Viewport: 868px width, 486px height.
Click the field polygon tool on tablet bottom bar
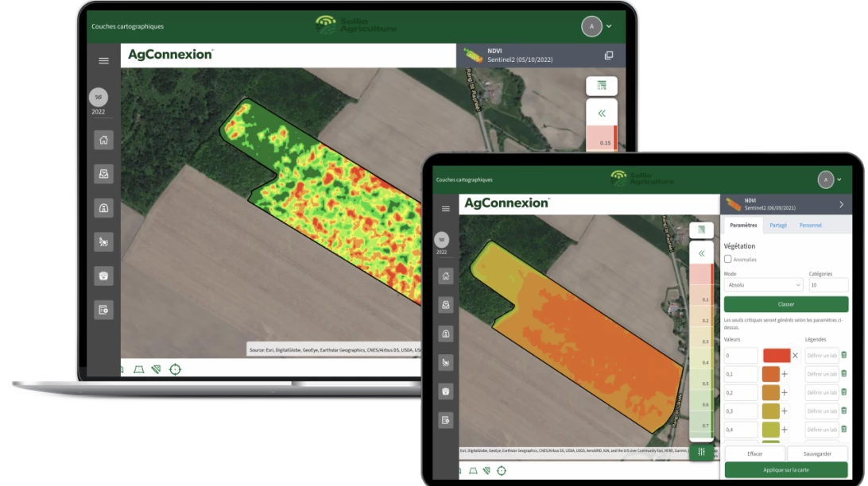point(473,471)
